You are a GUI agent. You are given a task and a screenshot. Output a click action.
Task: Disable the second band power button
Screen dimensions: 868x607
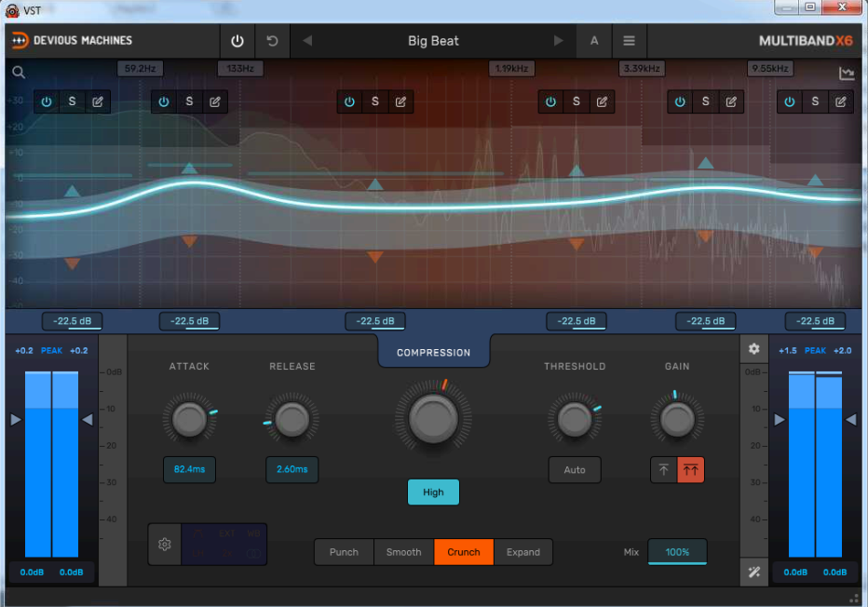[x=164, y=101]
